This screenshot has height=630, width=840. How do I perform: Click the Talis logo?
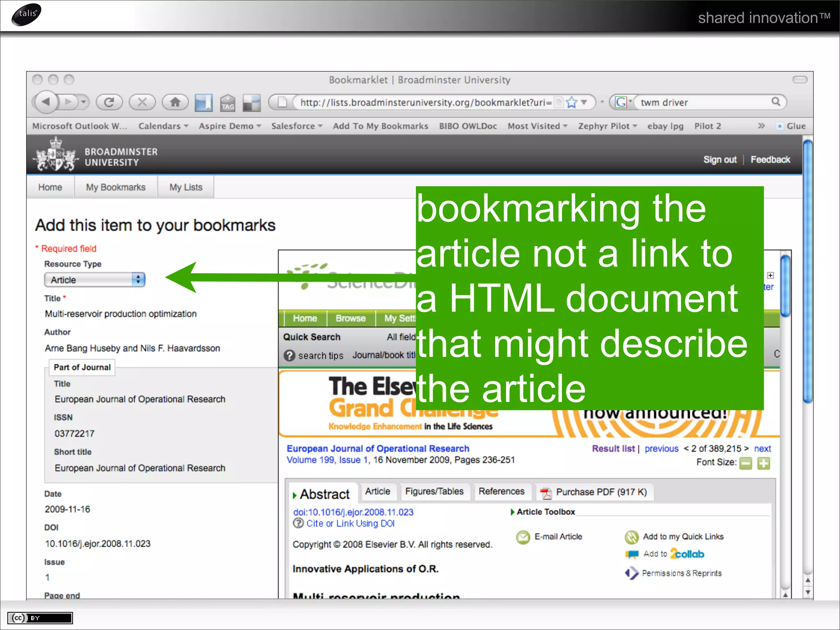(27, 14)
